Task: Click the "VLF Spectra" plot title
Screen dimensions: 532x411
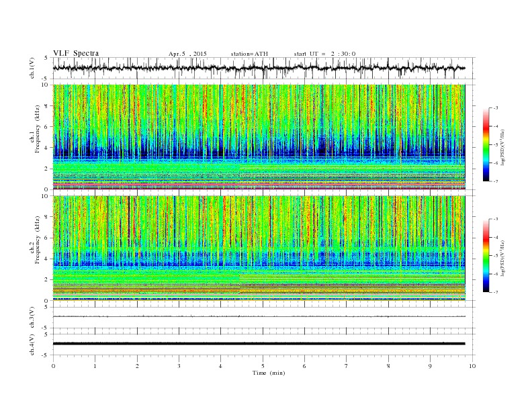Action: (x=76, y=53)
